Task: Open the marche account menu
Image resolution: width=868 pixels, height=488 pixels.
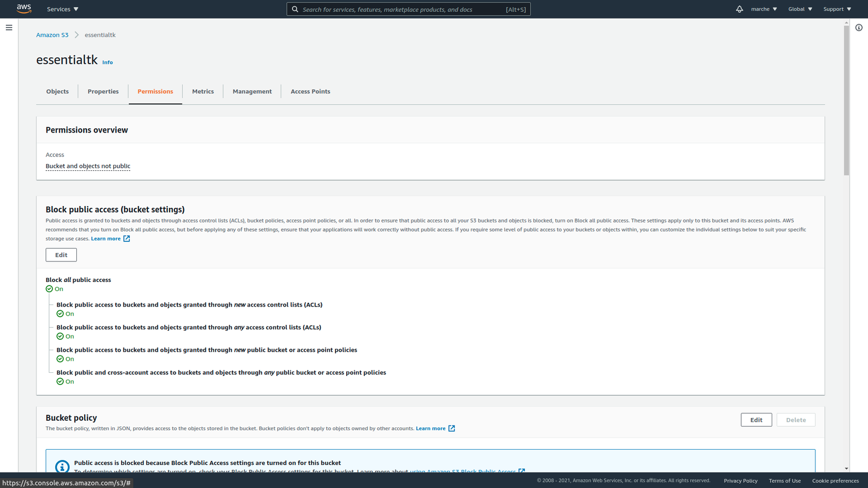Action: click(764, 9)
